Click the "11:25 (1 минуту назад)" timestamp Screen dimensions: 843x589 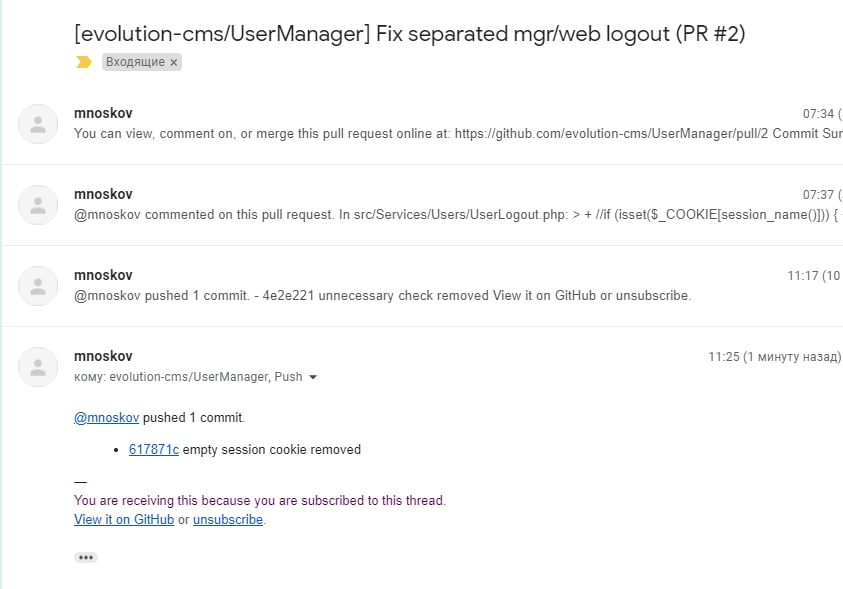pos(774,356)
